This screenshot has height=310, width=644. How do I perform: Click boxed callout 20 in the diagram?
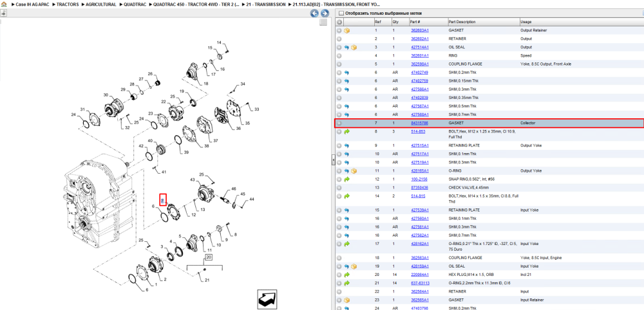pos(209,257)
